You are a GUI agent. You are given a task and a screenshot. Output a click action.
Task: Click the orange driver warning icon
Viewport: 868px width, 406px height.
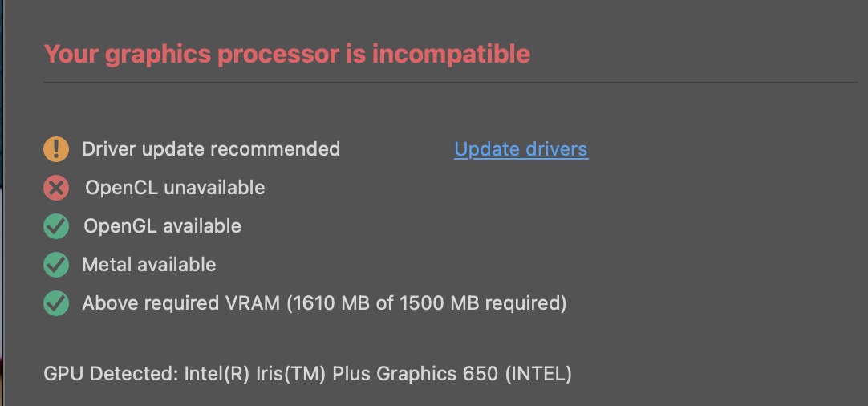click(x=56, y=149)
